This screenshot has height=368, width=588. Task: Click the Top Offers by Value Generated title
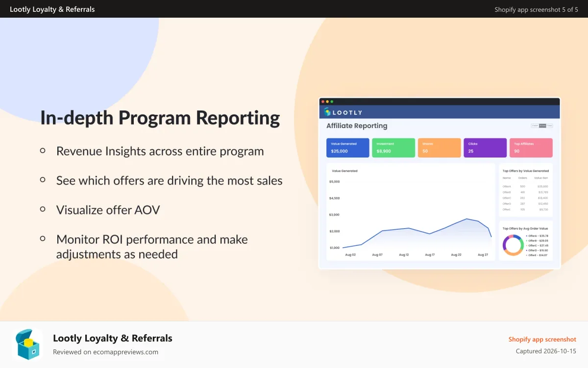(526, 171)
